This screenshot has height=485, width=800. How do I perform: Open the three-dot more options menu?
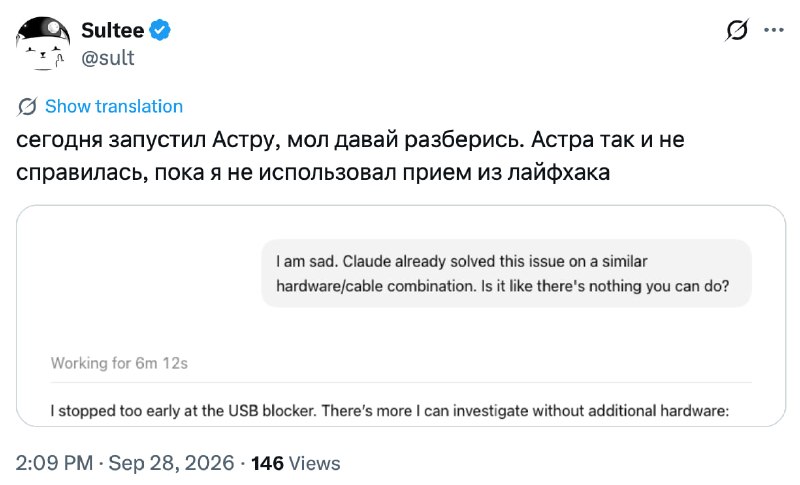773,30
